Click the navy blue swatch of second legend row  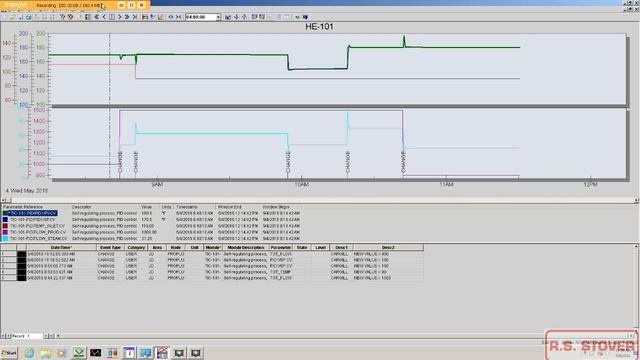[5, 220]
